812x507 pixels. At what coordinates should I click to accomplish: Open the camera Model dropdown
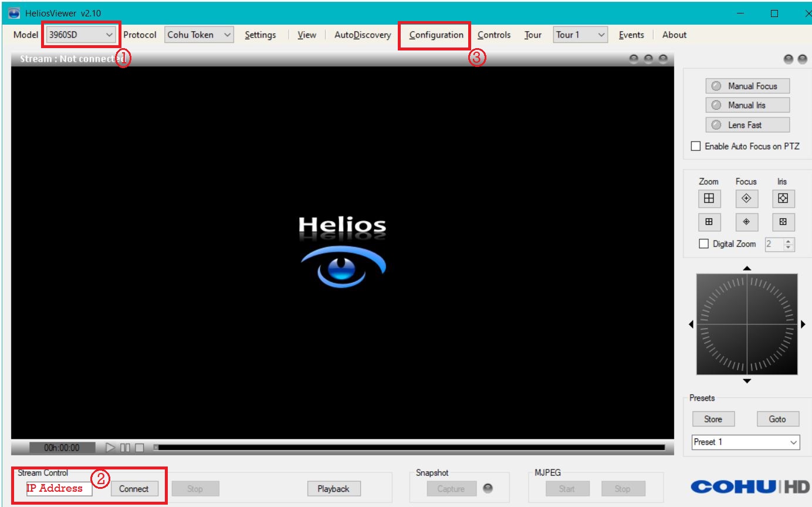pos(79,35)
